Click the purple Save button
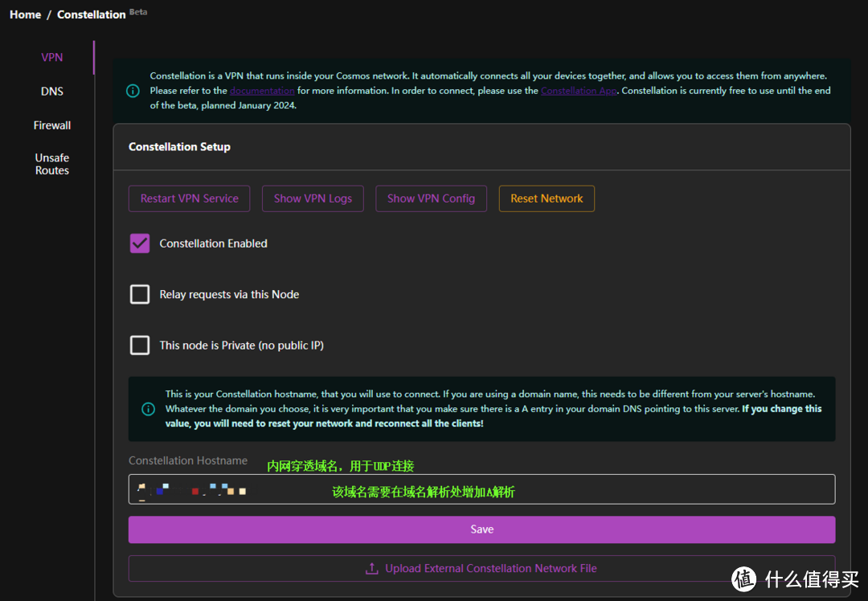The image size is (868, 601). 481,529
